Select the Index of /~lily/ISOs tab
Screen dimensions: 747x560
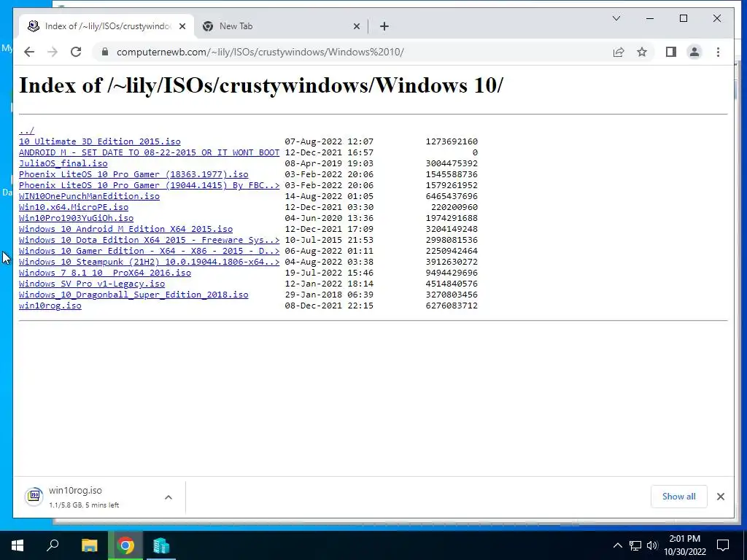point(107,26)
